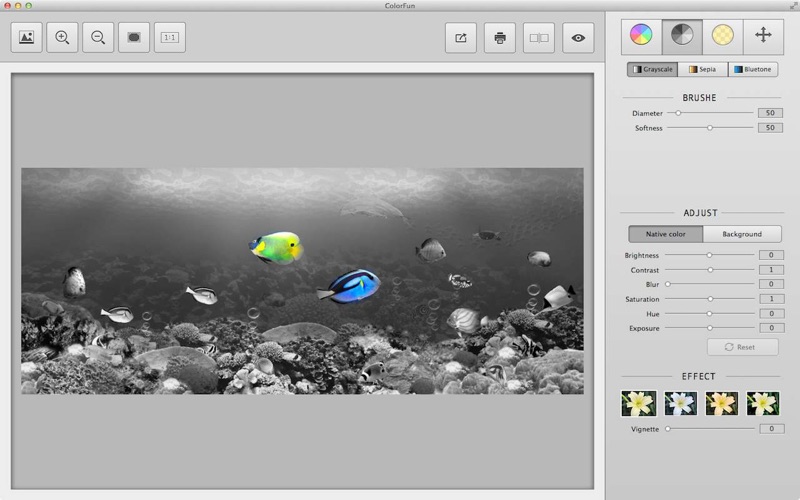Open the Background adjust tab
Image resolution: width=800 pixels, height=500 pixels.
pos(742,234)
